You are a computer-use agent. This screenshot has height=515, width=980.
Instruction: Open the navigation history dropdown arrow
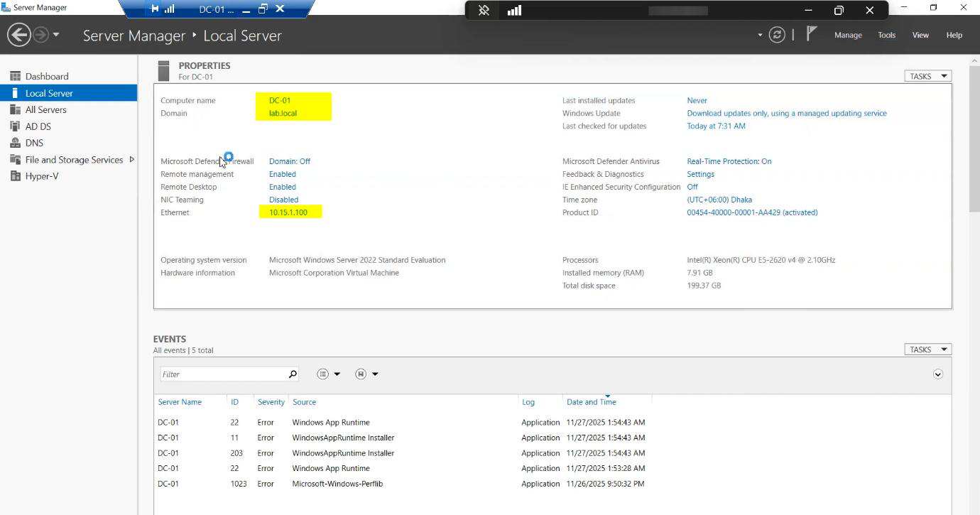coord(56,35)
